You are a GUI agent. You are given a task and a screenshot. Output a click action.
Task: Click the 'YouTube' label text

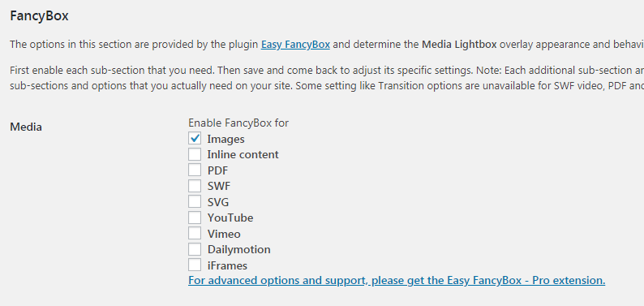(x=230, y=218)
